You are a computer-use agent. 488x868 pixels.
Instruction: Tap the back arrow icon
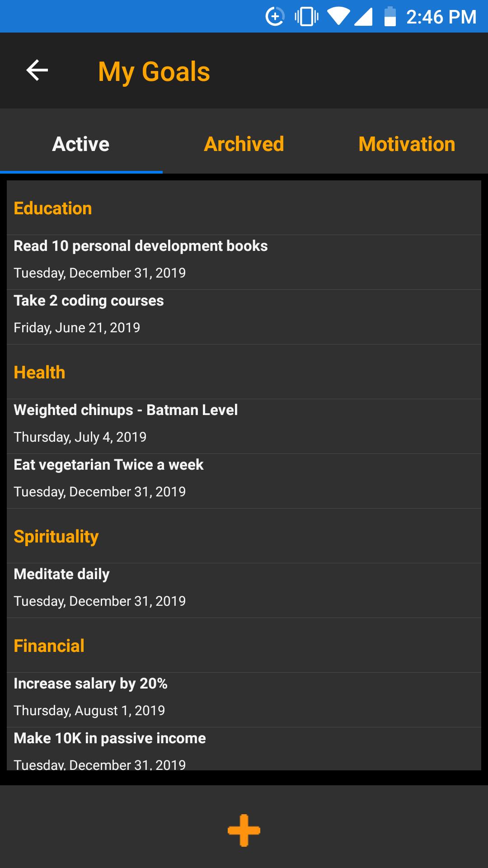[37, 71]
